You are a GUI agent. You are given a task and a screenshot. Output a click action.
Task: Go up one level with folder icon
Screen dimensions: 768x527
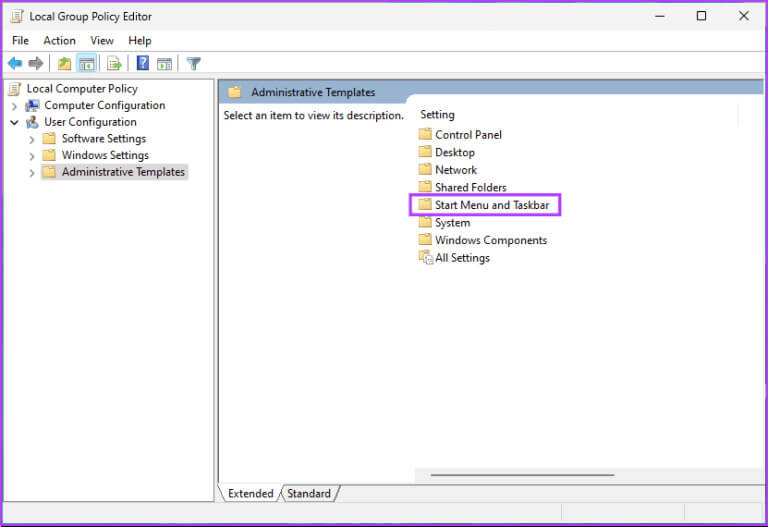coord(64,63)
